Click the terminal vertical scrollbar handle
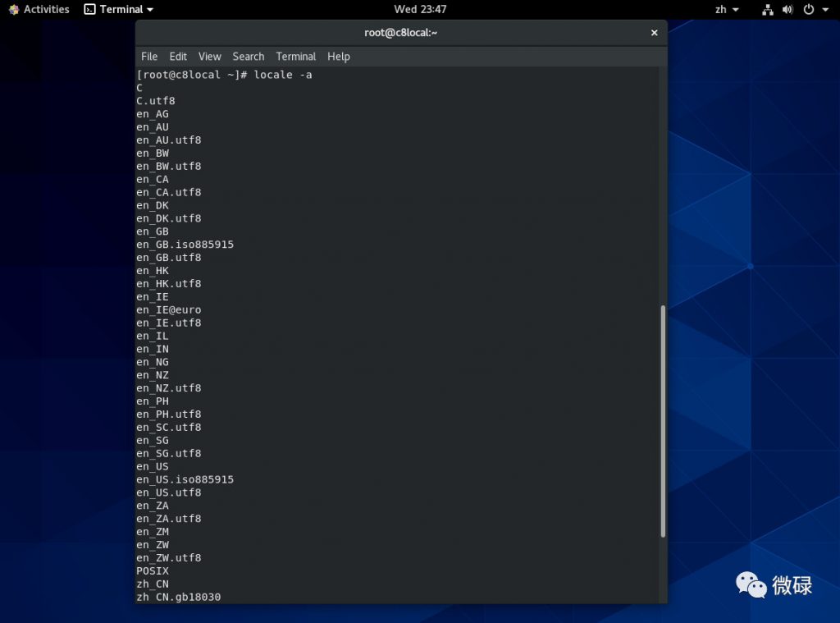 coord(662,421)
